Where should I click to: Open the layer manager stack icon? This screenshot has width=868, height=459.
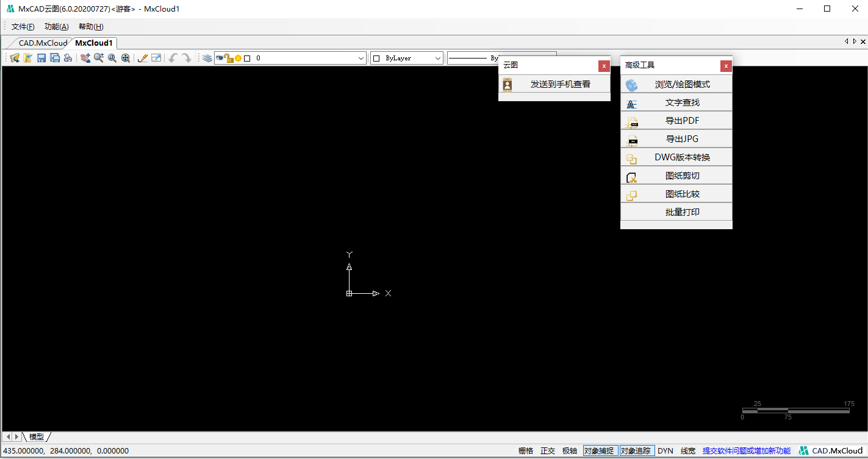208,58
